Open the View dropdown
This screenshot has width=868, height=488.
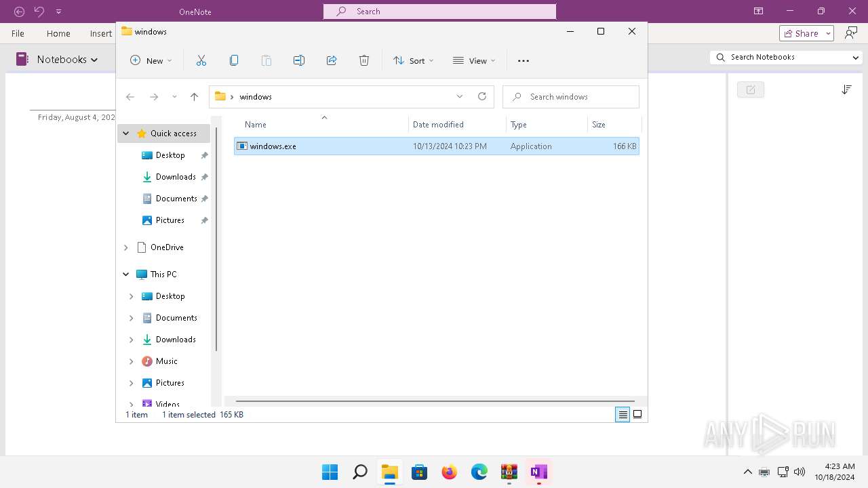(474, 60)
